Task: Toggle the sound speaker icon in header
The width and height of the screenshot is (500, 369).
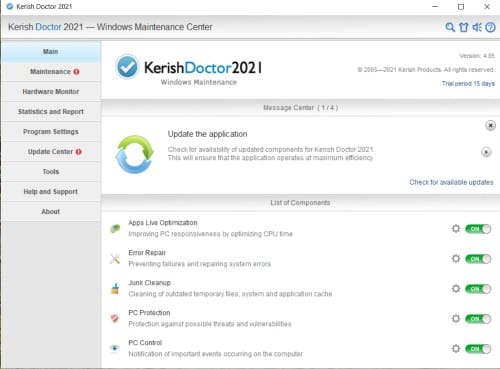Action: (x=477, y=27)
